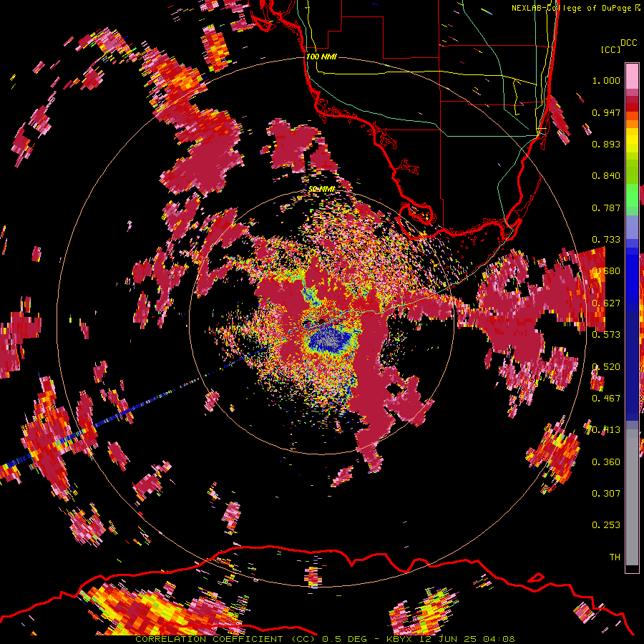Pick the gray lower color-scale segment
Image resolution: width=644 pixels, height=644 pixels.
[x=632, y=499]
